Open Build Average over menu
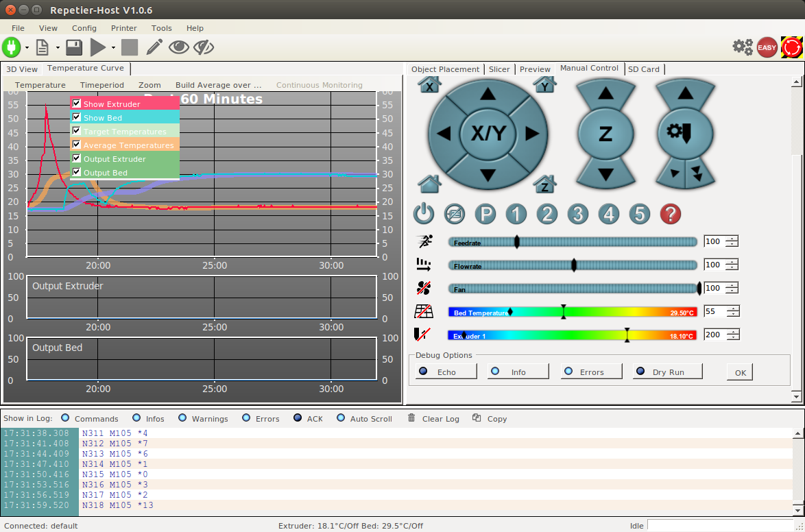 pyautogui.click(x=218, y=85)
